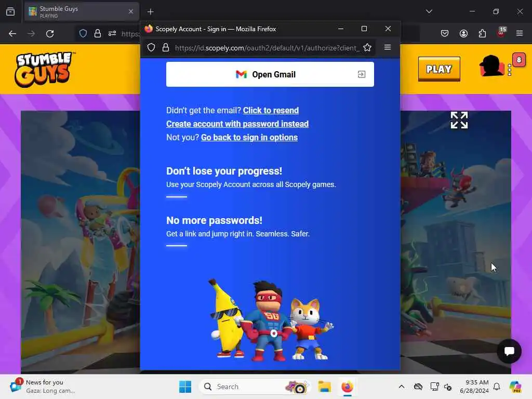This screenshot has width=532, height=399.
Task: Go back in the main Firefox window
Action: 12,34
